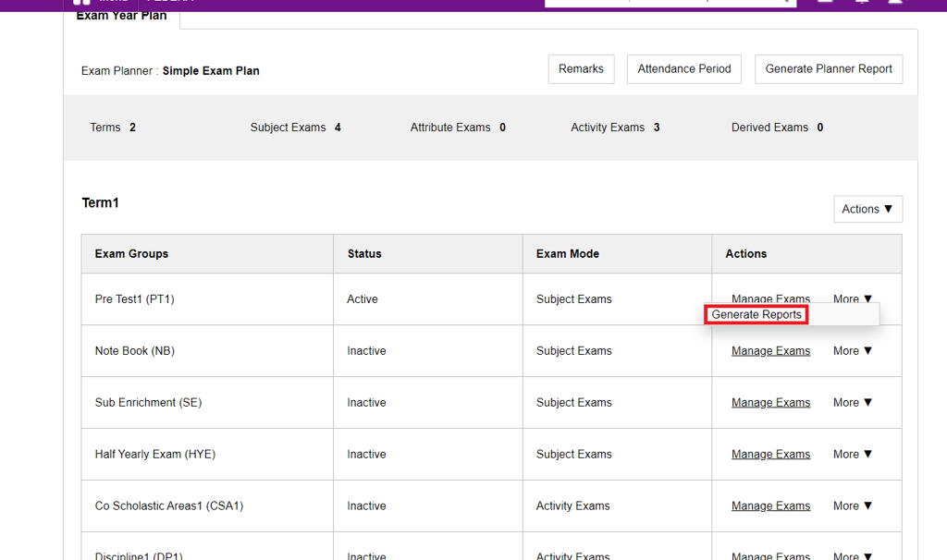Expand the More dropdown for Half Yearly Exam
947x560 pixels.
click(852, 455)
